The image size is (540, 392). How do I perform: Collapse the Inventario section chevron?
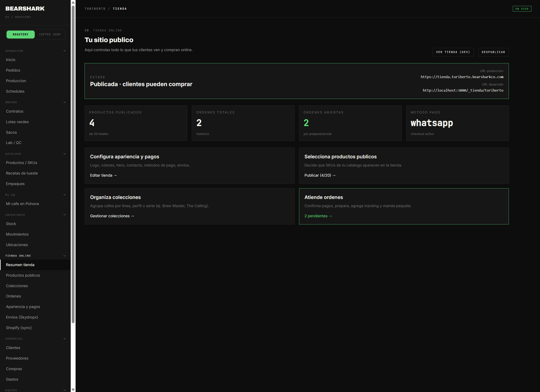tap(65, 215)
